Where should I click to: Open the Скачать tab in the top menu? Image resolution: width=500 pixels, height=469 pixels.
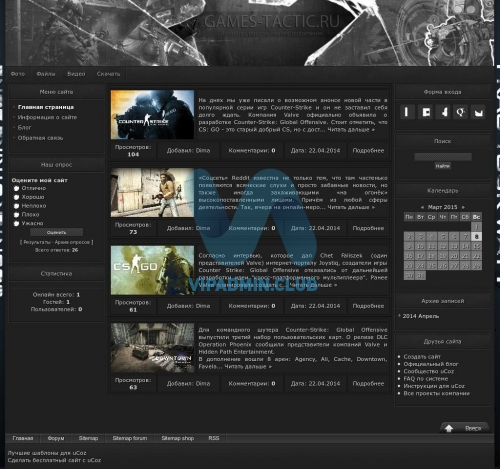108,74
